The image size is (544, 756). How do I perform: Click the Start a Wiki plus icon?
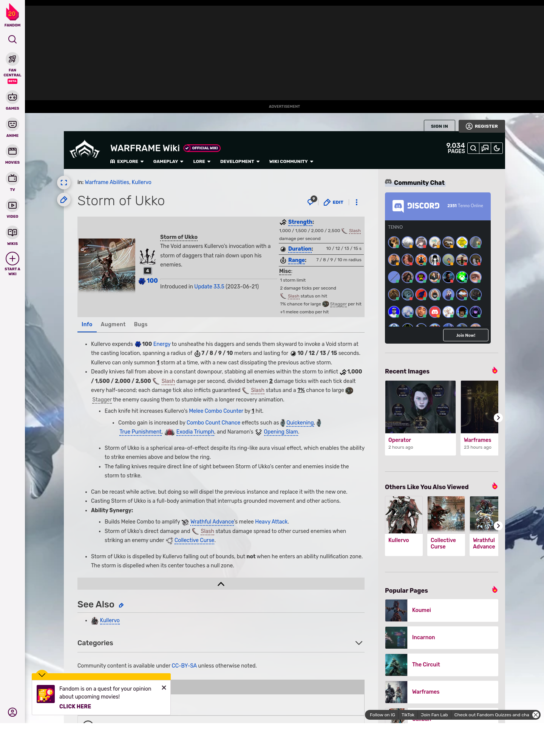click(x=12, y=259)
